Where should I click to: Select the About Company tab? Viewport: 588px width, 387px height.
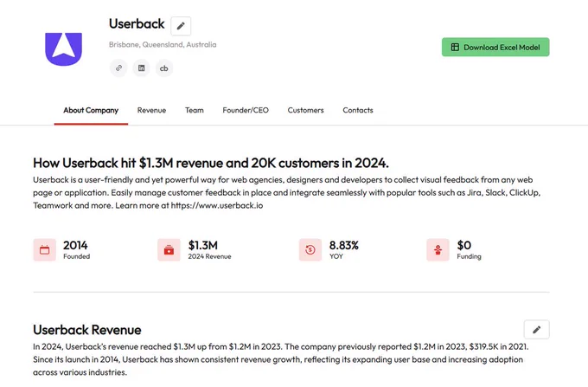coord(91,110)
